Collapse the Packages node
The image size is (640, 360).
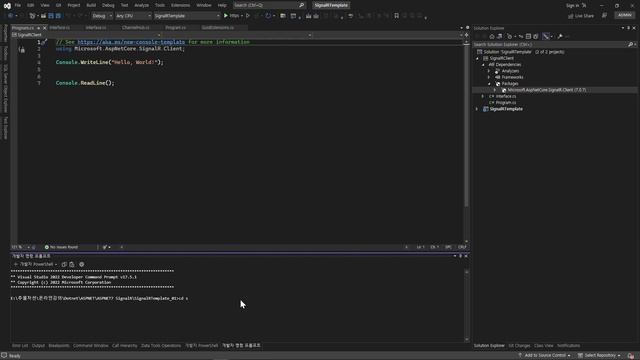[489, 84]
